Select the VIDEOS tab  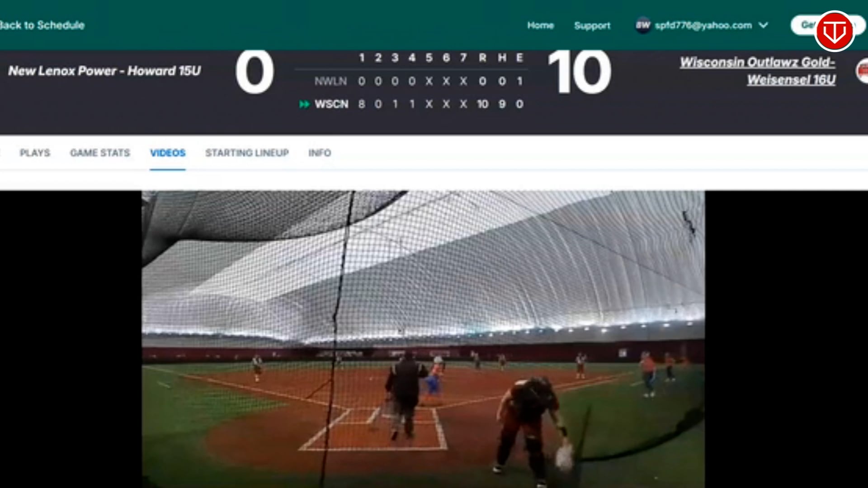(x=168, y=153)
